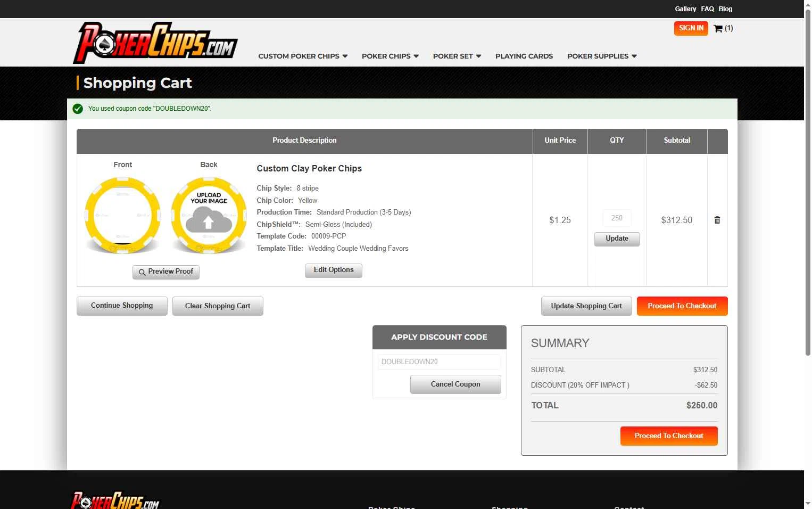
Task: Click the Chip Color Yellow value
Action: 308,201
